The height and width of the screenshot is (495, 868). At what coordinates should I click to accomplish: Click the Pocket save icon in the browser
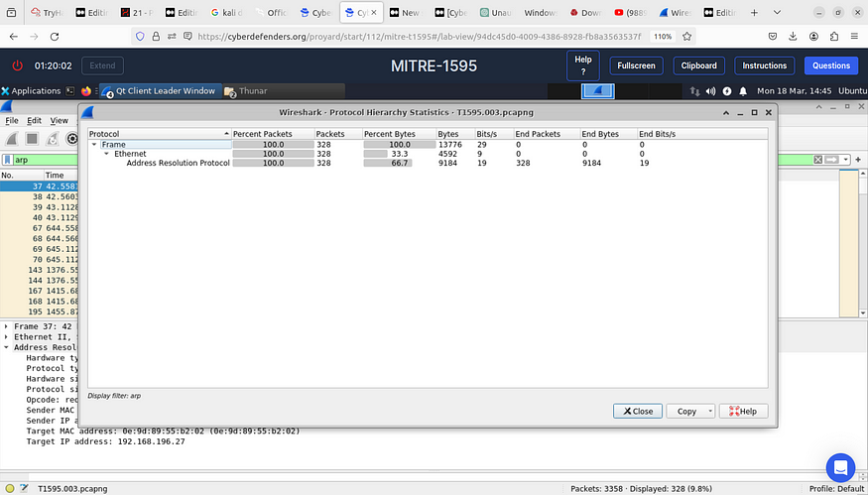click(x=773, y=37)
